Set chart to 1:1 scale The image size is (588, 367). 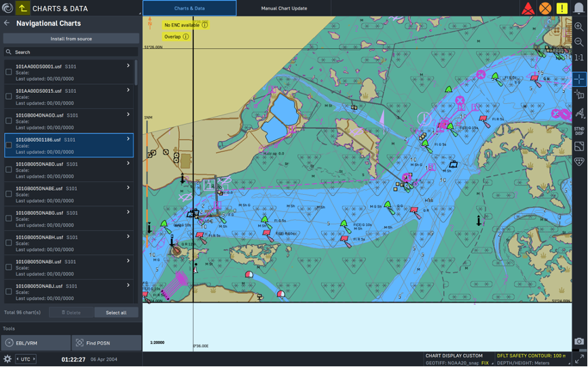point(579,58)
